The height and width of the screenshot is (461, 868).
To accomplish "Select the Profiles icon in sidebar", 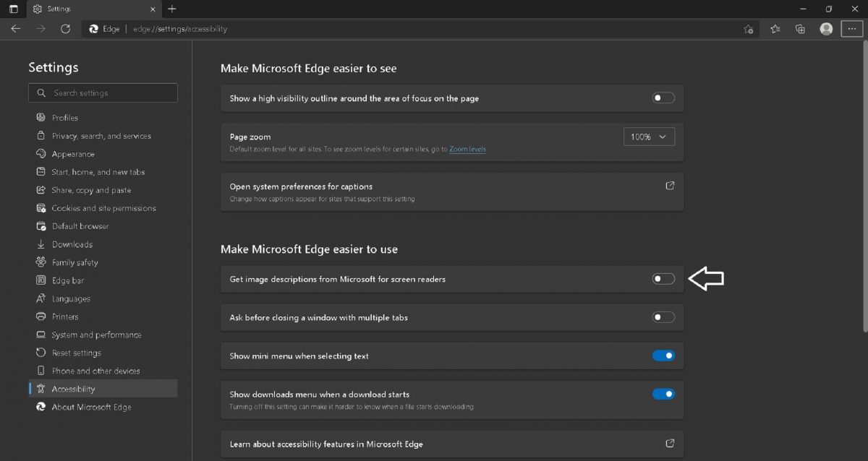I will pyautogui.click(x=41, y=117).
